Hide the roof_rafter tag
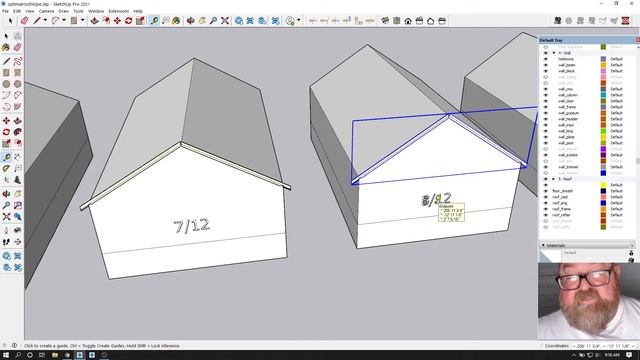Image resolution: width=640 pixels, height=360 pixels. pyautogui.click(x=546, y=215)
